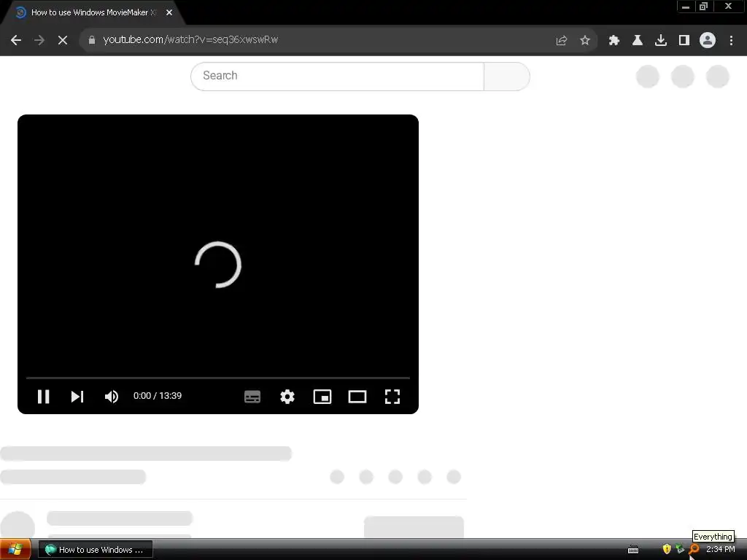Open Everything search tray icon
This screenshot has height=560, width=747.
(x=694, y=549)
